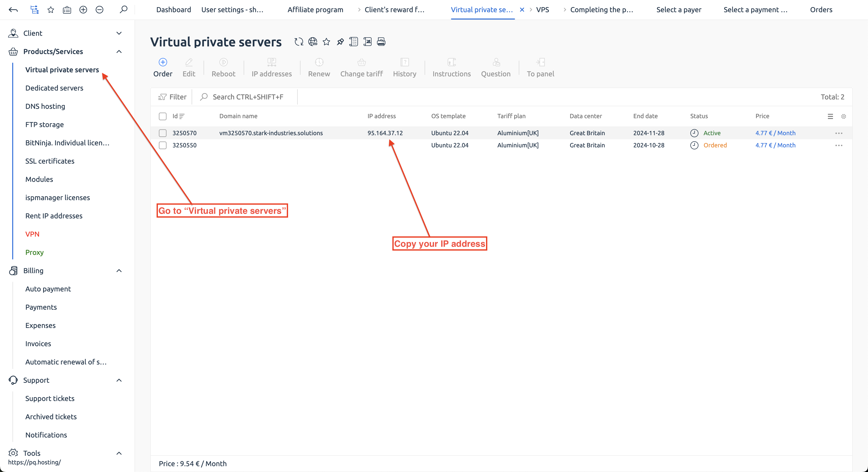
Task: Refresh the Virtual private servers list
Action: tap(299, 42)
